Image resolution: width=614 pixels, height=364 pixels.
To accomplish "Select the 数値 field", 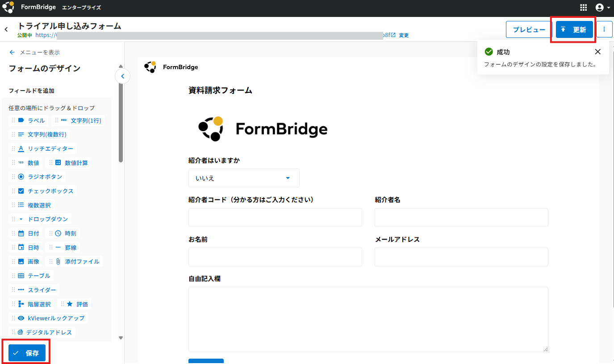I will (26, 163).
